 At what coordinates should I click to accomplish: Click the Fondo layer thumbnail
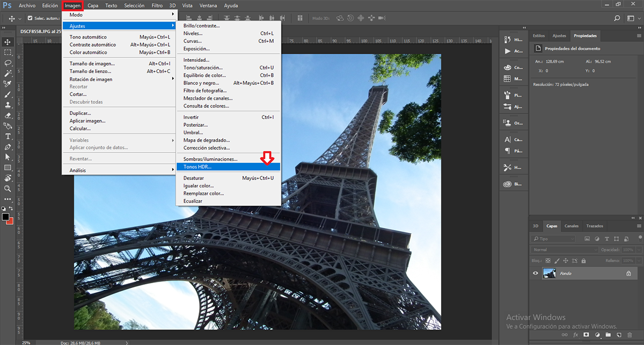coord(549,273)
